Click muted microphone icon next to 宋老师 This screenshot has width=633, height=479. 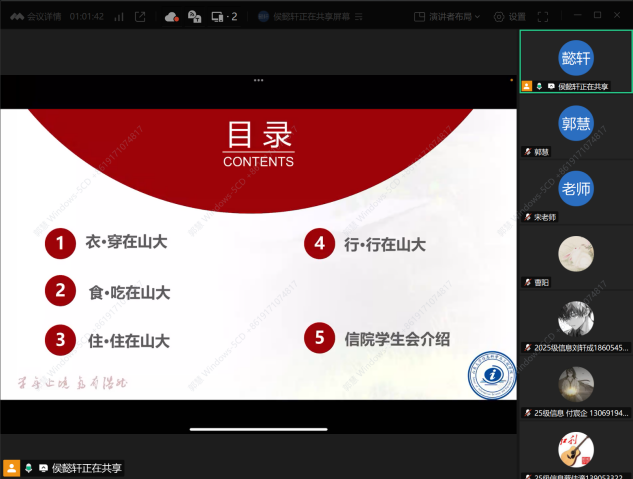point(528,217)
